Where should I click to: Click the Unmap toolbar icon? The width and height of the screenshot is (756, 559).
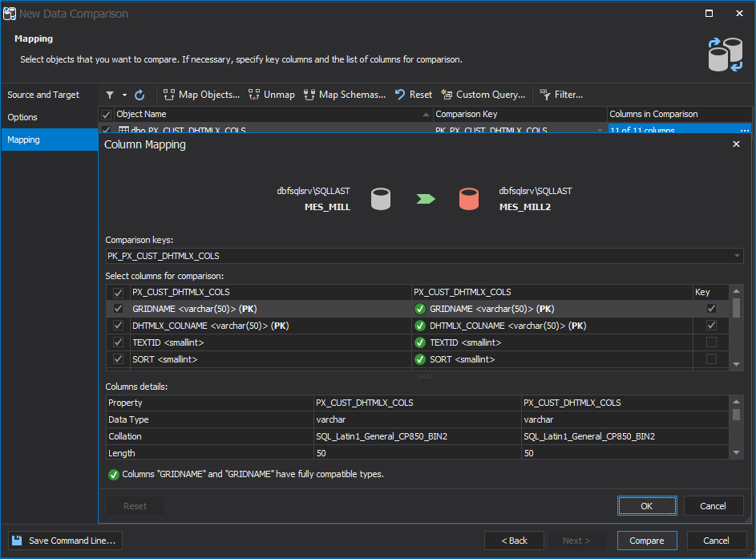(x=254, y=95)
